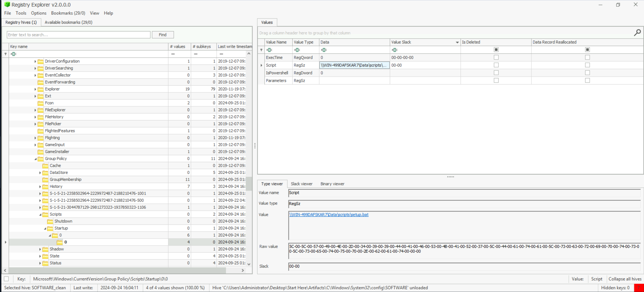Image resolution: width=644 pixels, height=292 pixels.
Task: Expand the DriverConfiguration key
Action: (35, 61)
